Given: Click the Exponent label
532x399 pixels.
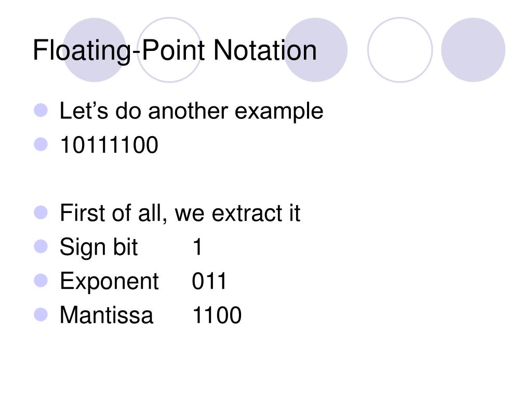Looking at the screenshot, I should click(x=109, y=282).
